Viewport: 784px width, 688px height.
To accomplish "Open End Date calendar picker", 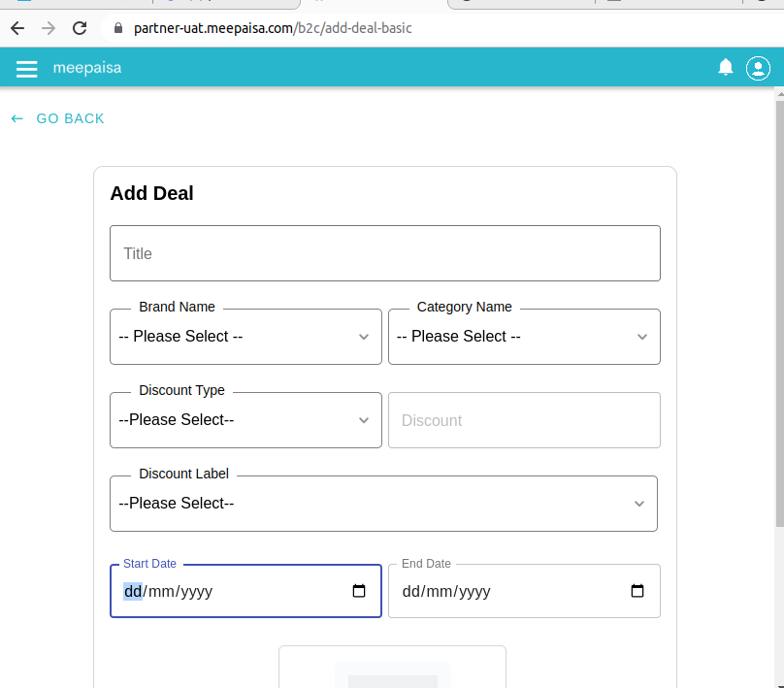I will pos(637,591).
